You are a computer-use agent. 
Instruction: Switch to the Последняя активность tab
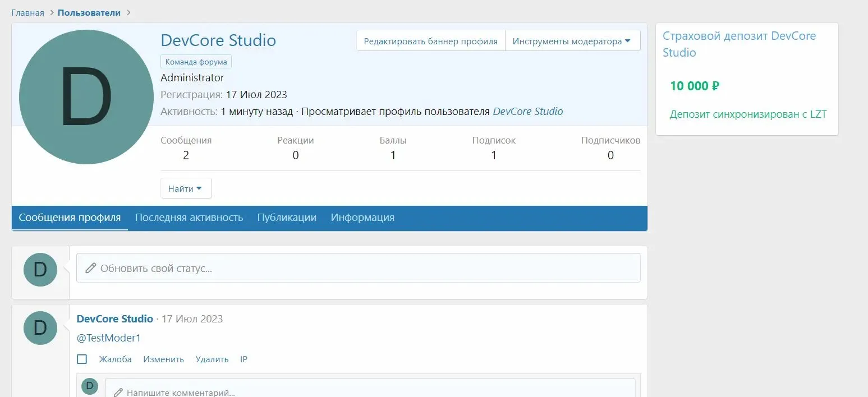[189, 218]
